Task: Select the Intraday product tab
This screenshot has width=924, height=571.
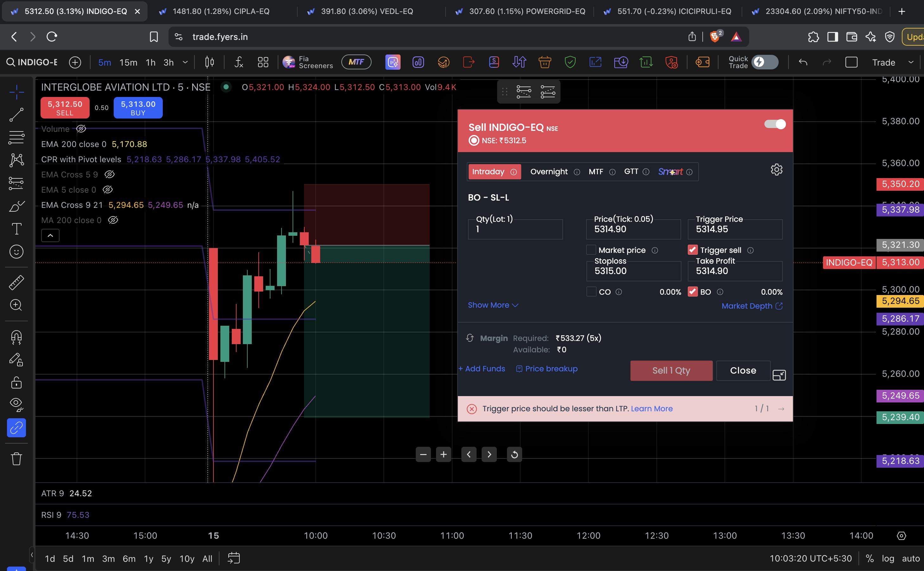Action: 494,172
